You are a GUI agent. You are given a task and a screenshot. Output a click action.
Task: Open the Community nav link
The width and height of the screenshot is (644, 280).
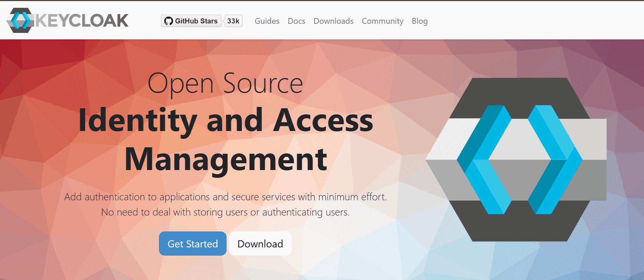382,21
